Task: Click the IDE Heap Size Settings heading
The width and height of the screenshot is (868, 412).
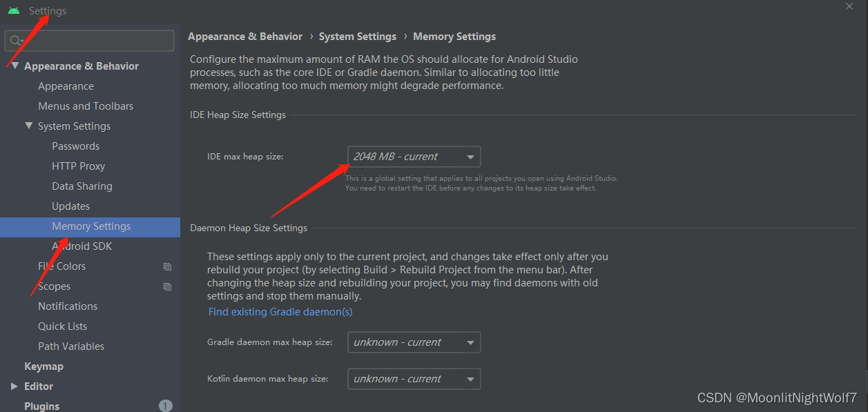Action: click(x=238, y=115)
